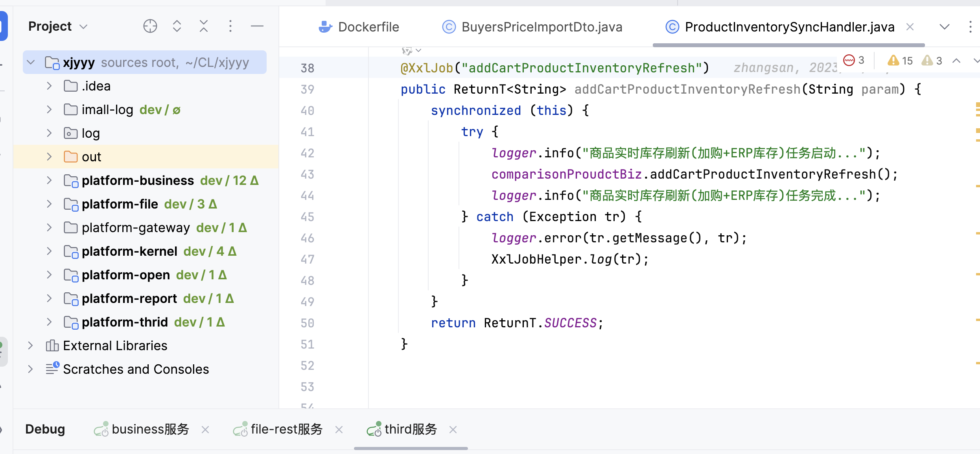Select platform-thrid module icon

click(71, 322)
